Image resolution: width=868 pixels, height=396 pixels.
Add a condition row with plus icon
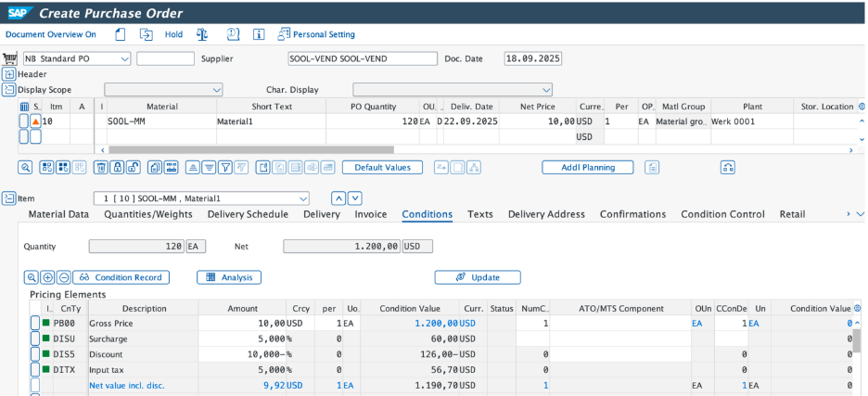point(47,277)
